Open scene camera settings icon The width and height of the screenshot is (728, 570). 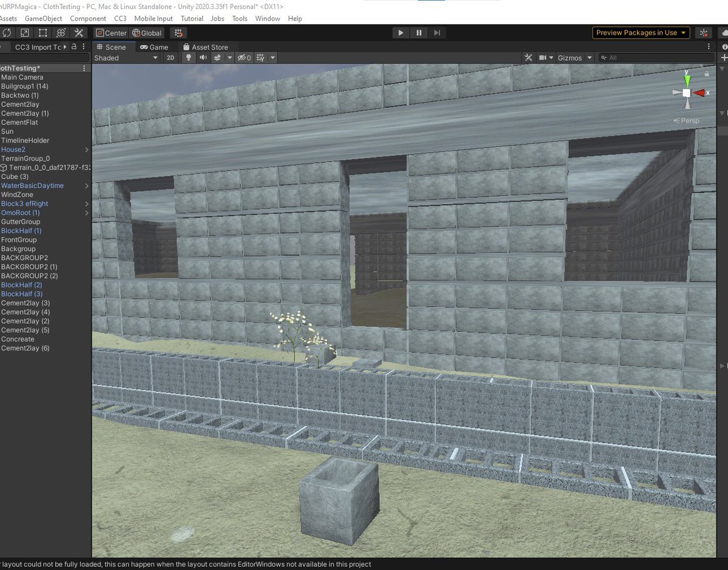click(x=547, y=58)
